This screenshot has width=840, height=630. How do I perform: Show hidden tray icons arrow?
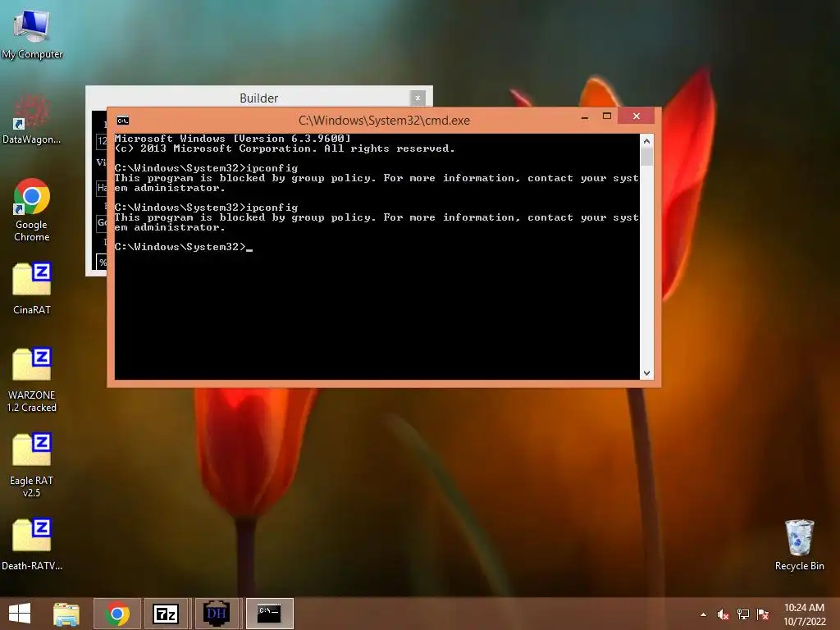(703, 614)
